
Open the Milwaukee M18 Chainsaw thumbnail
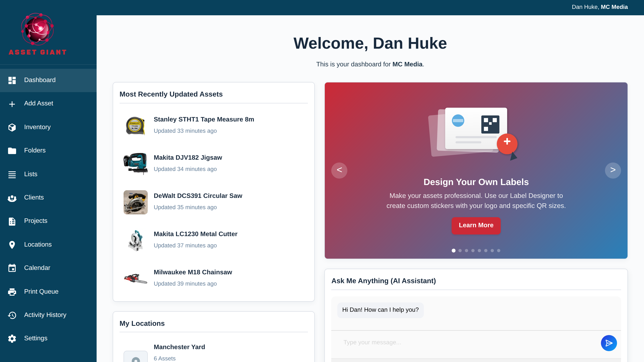coord(135,279)
